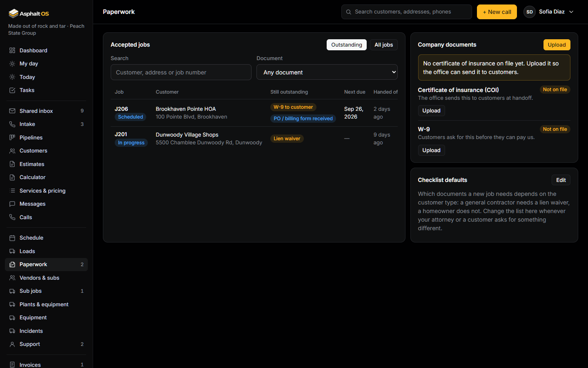Open Invoices in the sidebar
588x368 pixels.
tap(46, 364)
